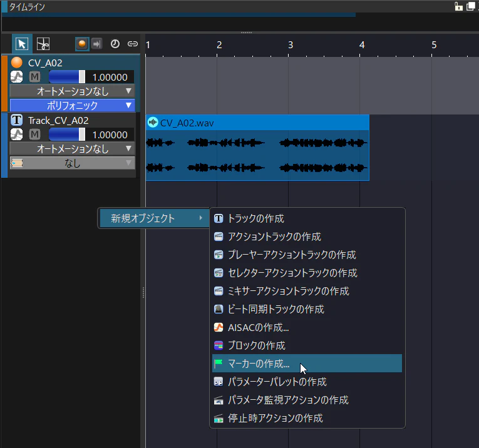Choose ビート同期トラックの作成
Viewport: 479px width, 448px height.
pos(307,309)
